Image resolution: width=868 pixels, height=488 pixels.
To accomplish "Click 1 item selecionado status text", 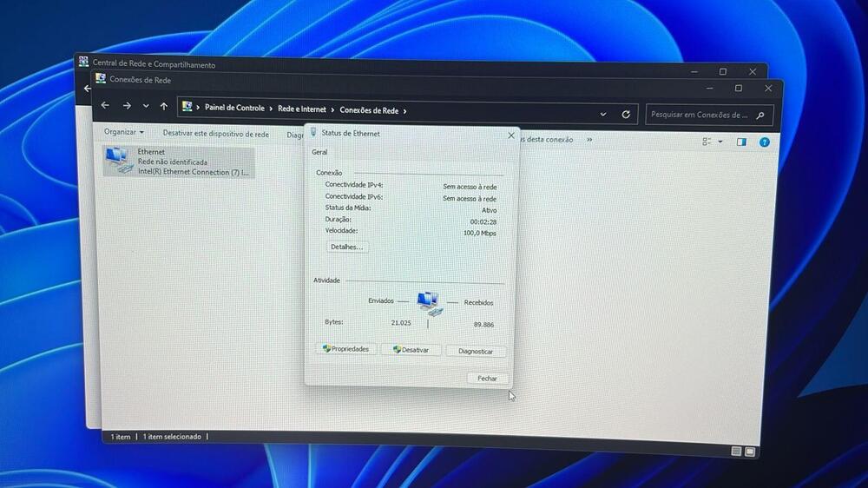I will [172, 437].
